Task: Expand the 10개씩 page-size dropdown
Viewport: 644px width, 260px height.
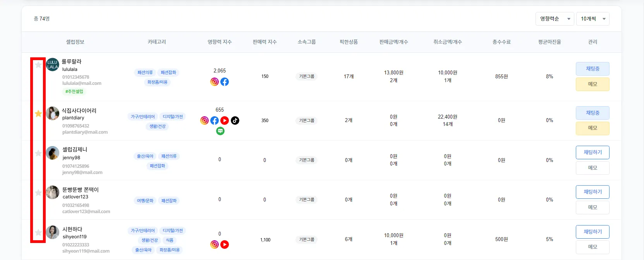Action: pos(592,19)
